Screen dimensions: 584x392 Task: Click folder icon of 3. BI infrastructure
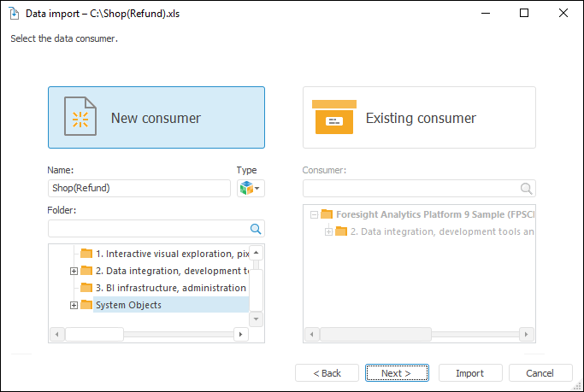click(x=86, y=288)
